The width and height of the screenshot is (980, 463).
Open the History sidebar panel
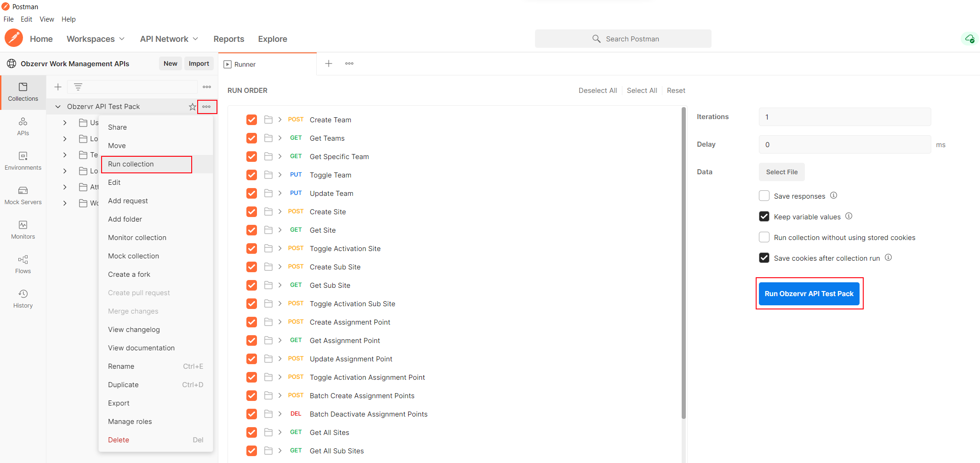coord(23,299)
